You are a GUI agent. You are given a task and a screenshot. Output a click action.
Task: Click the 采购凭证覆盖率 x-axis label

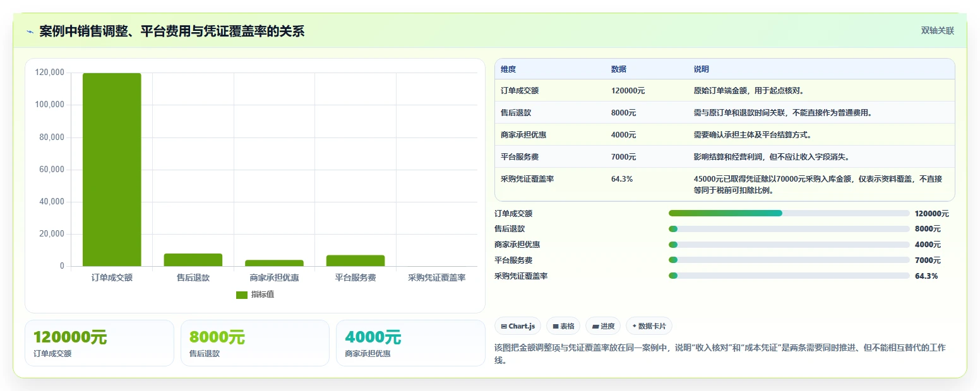(437, 277)
